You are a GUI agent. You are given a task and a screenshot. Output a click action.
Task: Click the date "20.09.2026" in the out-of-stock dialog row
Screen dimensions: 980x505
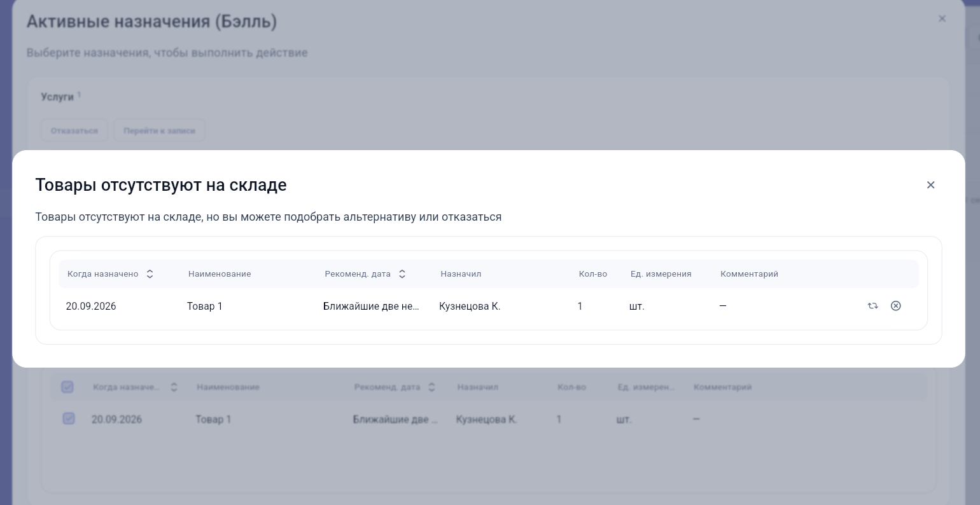tap(91, 307)
